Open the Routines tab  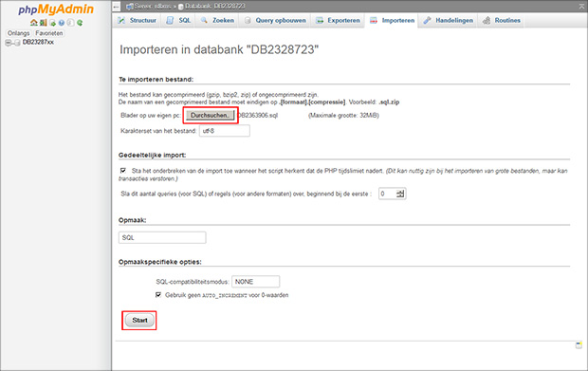pos(502,20)
